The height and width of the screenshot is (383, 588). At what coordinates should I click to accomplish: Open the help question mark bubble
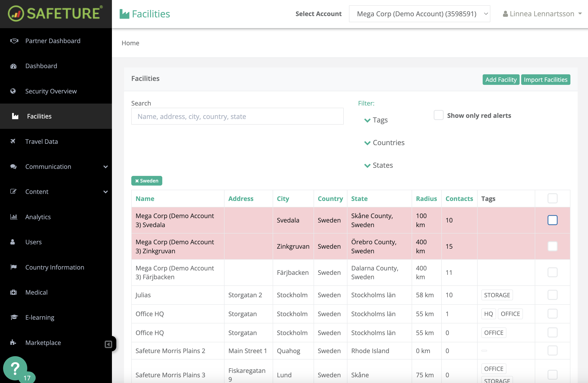coord(15,368)
